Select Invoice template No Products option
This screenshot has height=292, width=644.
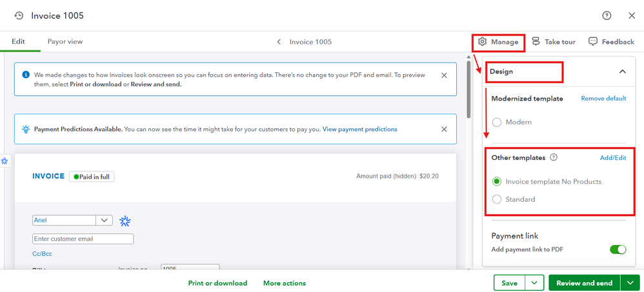[497, 181]
